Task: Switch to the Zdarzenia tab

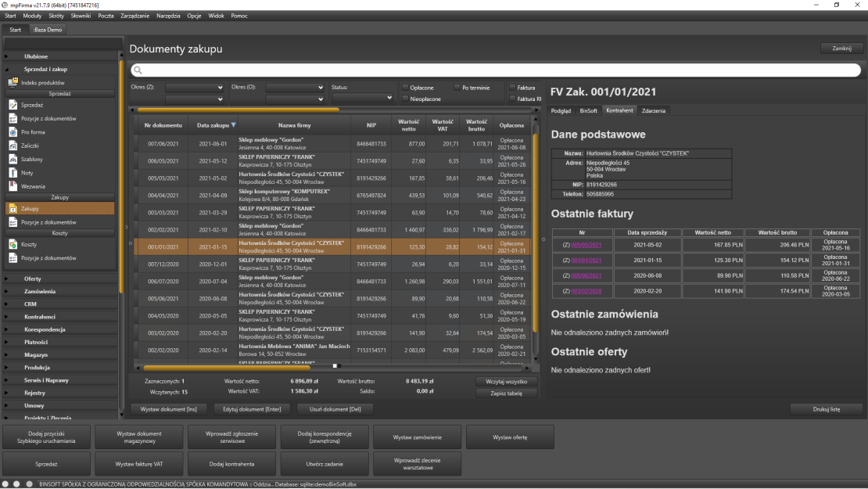Action: tap(653, 111)
